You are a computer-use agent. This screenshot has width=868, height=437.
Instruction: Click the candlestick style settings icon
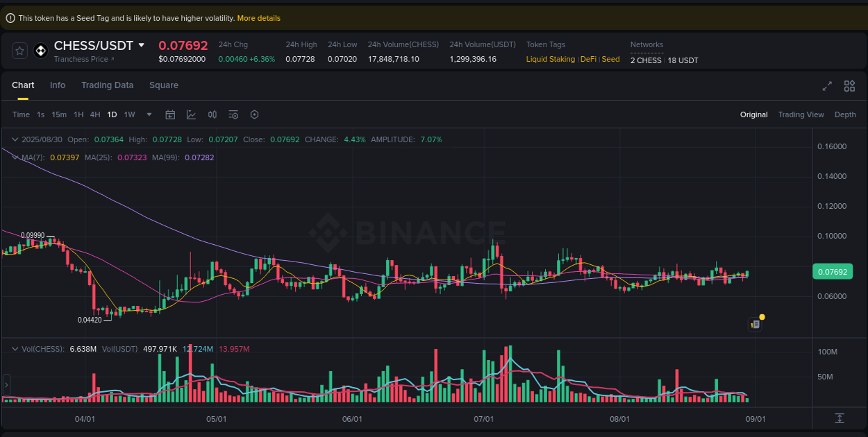point(212,114)
